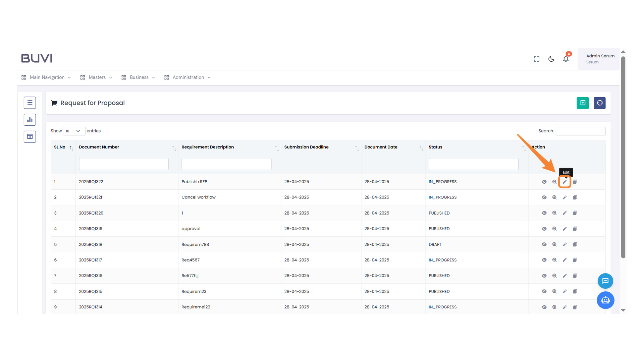Click the green add new RFP button
This screenshot has width=644, height=362.
coord(583,103)
